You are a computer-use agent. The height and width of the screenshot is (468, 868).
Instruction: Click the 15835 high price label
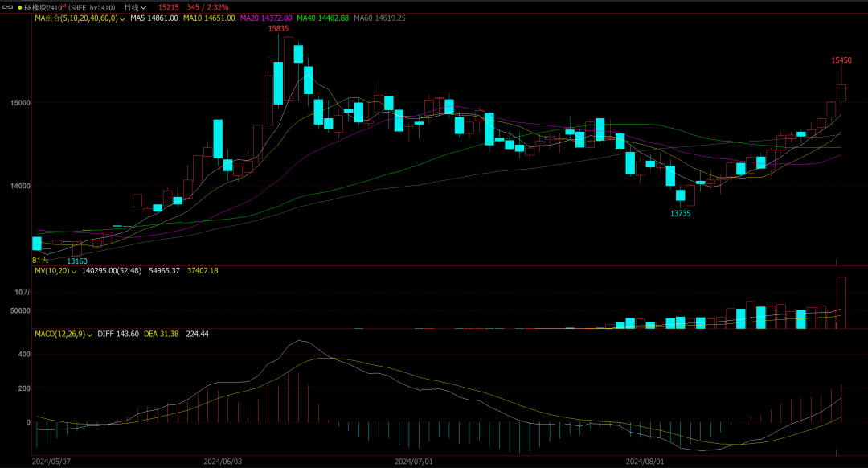(278, 29)
